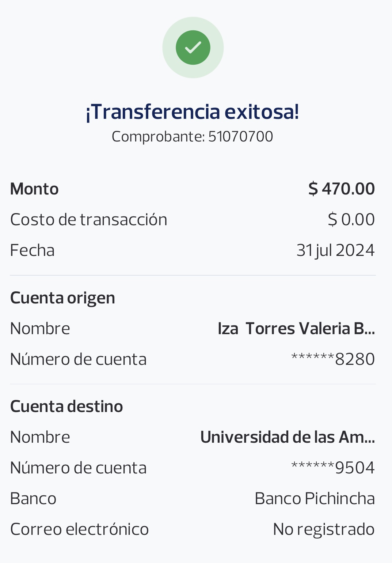
Task: Click the Banco label
Action: point(33,499)
